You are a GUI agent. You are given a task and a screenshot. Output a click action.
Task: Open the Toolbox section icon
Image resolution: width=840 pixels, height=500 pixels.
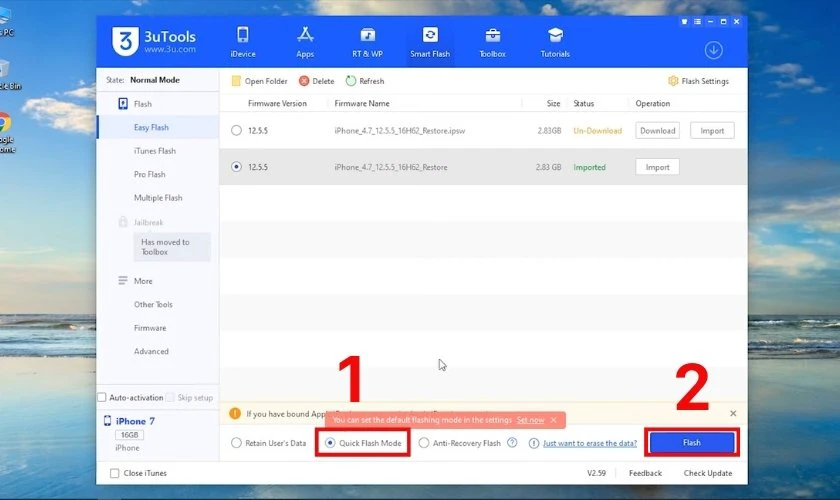click(492, 36)
